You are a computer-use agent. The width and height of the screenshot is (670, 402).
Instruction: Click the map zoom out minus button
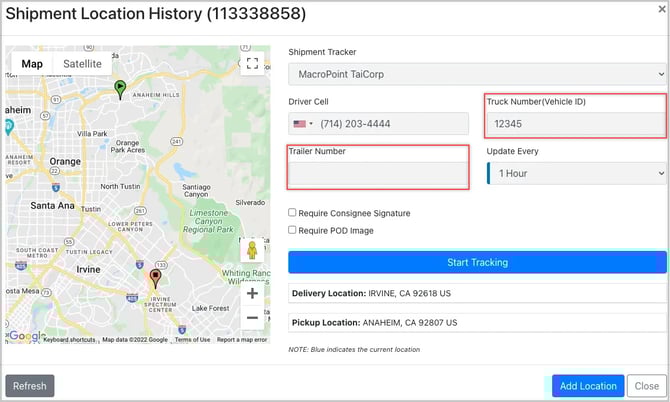[252, 318]
